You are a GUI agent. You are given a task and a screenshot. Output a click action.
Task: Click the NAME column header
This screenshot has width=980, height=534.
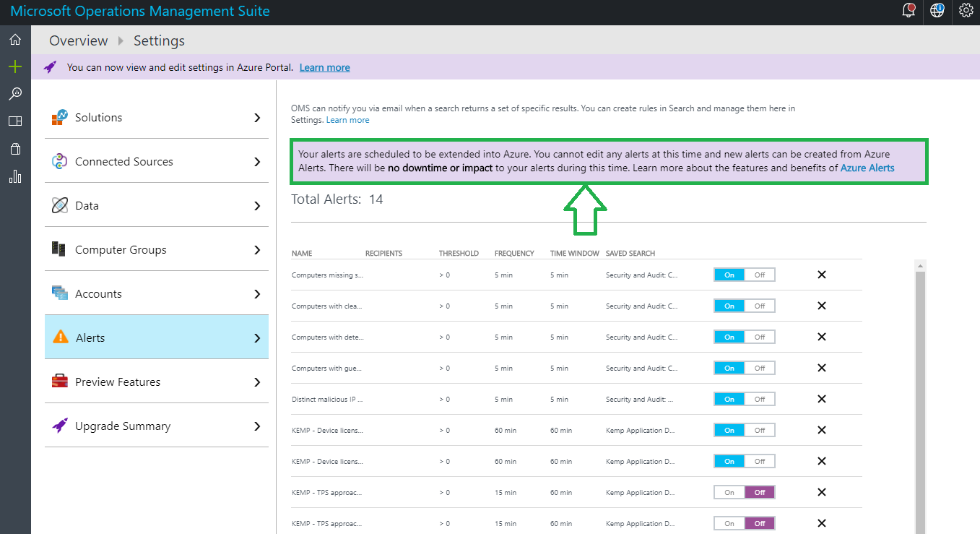coord(302,254)
